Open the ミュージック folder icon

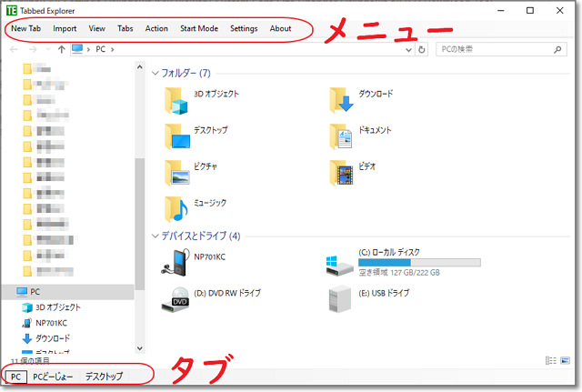point(176,206)
